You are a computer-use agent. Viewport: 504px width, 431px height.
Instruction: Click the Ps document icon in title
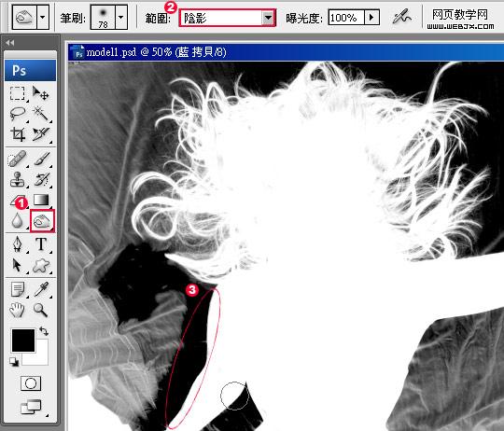(78, 52)
